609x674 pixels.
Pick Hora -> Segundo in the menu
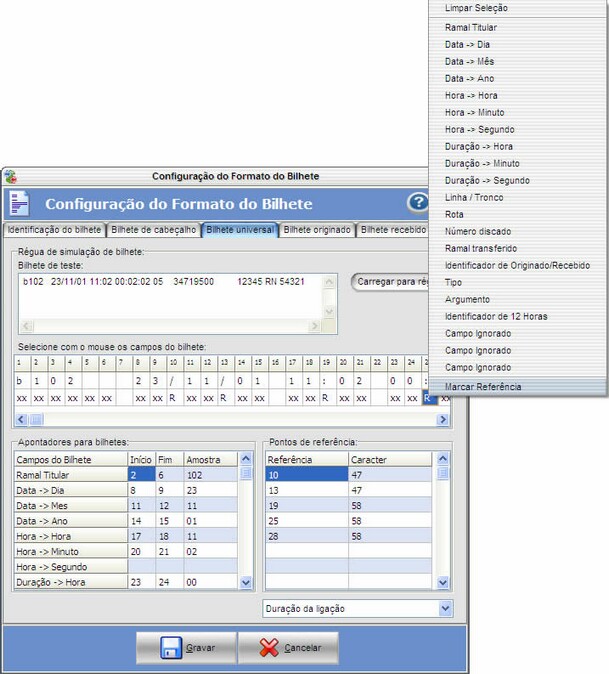tap(479, 129)
